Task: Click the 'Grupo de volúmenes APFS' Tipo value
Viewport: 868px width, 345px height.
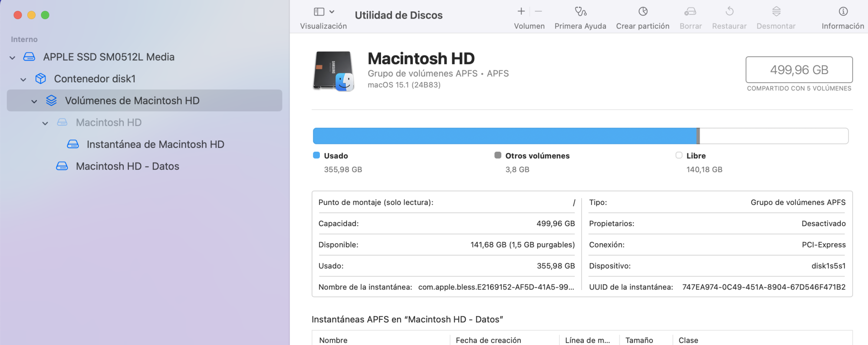Action: [x=798, y=202]
